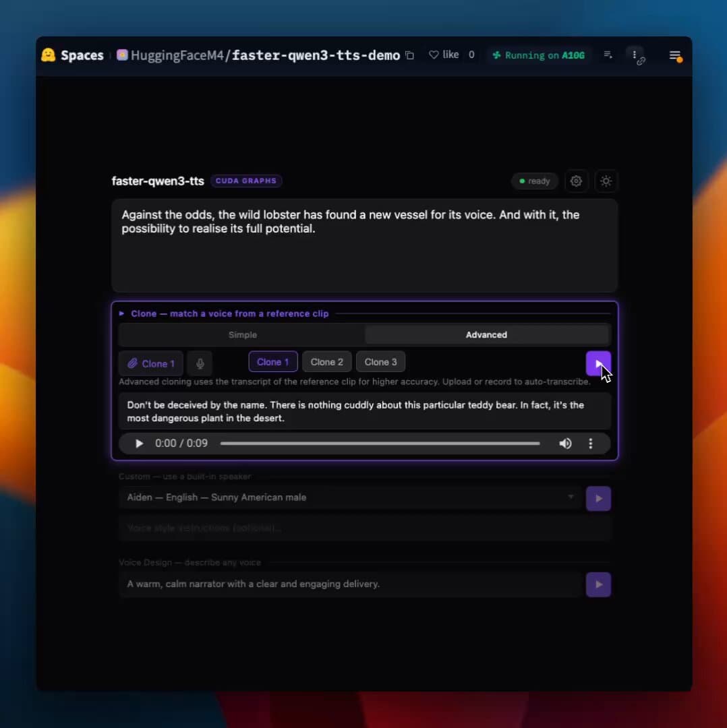Select the Clone 3 preset
727x728 pixels.
[380, 362]
